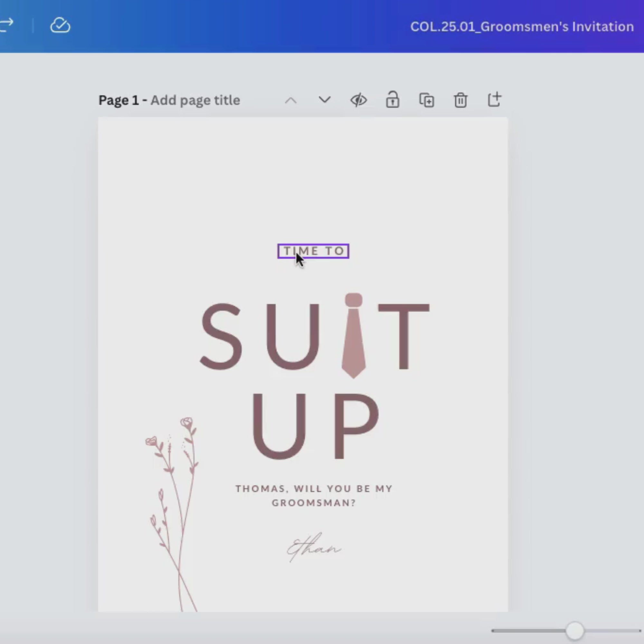Select the TIME TO text box
The image size is (644, 644).
[x=313, y=251]
